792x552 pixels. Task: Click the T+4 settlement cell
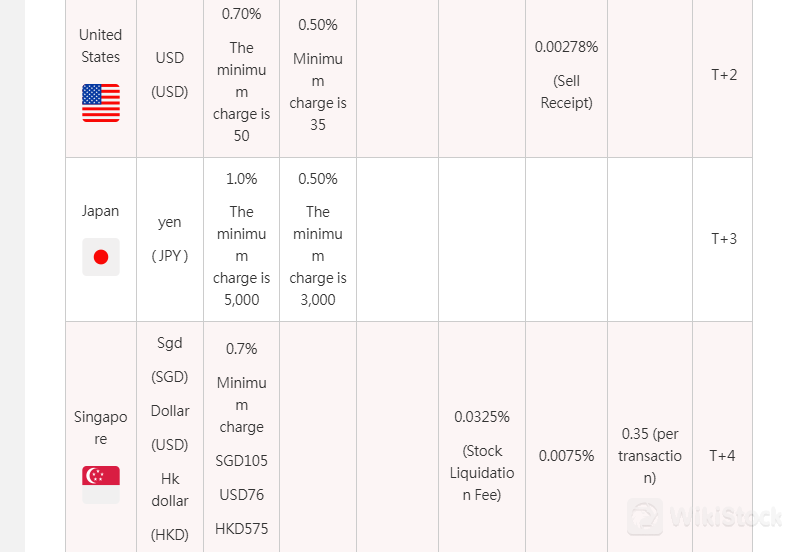(x=723, y=456)
